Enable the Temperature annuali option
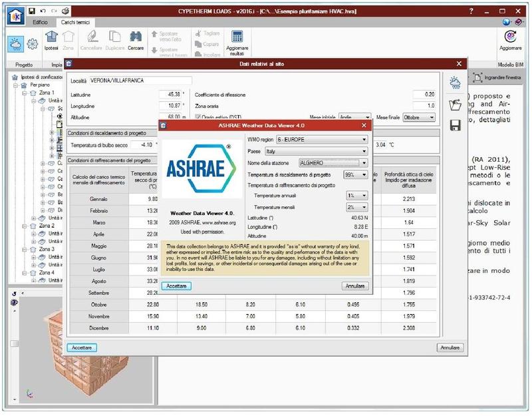Image resolution: width=532 pixels, height=416 pixels. coord(356,196)
